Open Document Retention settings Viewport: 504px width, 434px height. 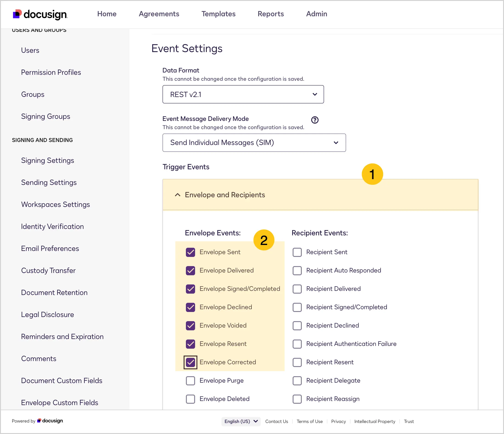click(54, 292)
